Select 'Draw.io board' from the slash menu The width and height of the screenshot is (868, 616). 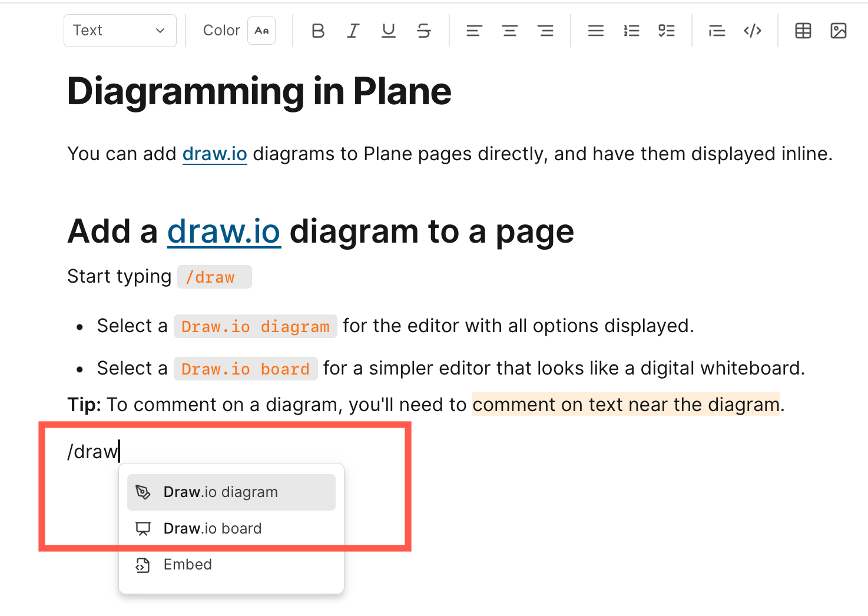pos(213,528)
